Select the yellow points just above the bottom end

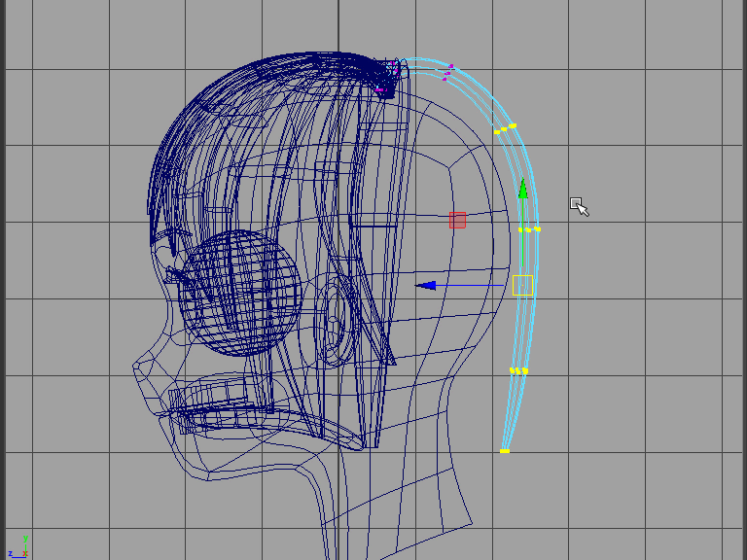[518, 370]
